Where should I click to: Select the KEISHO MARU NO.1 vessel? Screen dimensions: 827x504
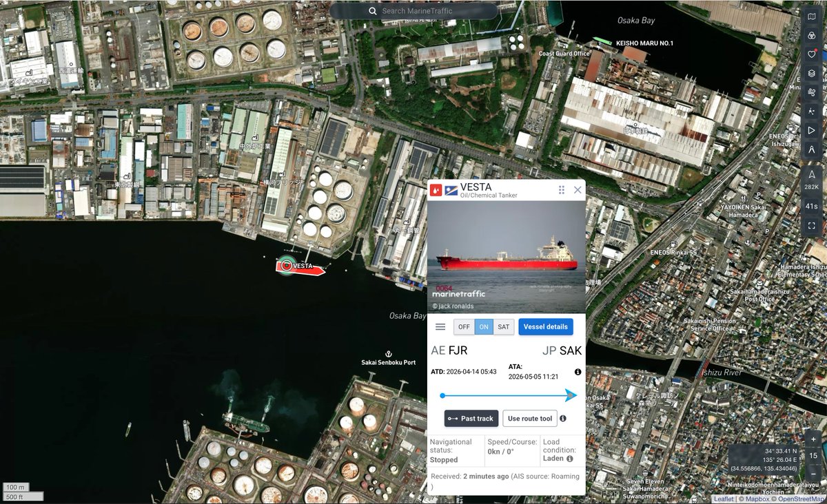tap(602, 41)
